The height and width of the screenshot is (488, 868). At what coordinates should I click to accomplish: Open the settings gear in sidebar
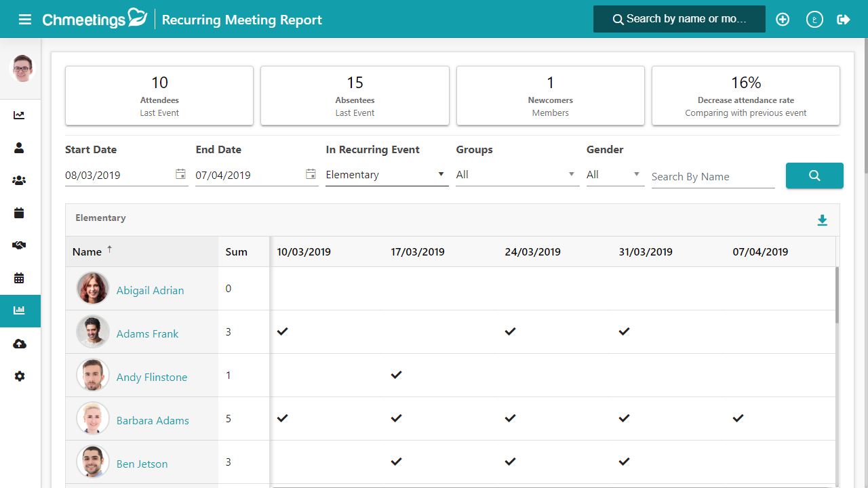coord(20,376)
